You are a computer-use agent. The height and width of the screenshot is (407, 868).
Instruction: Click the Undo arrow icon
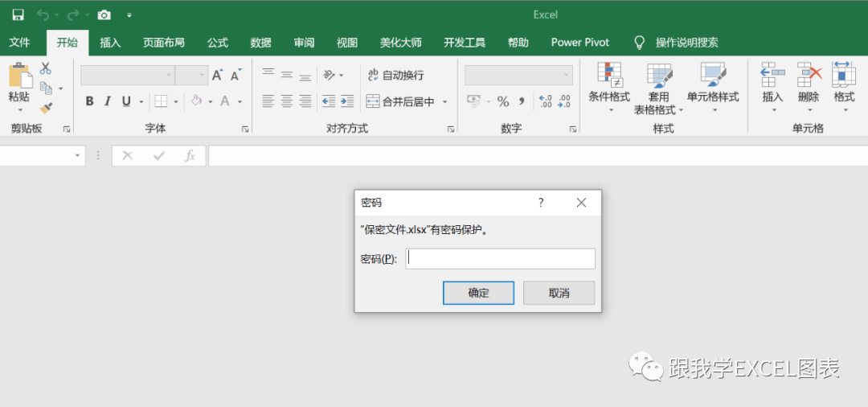[43, 15]
